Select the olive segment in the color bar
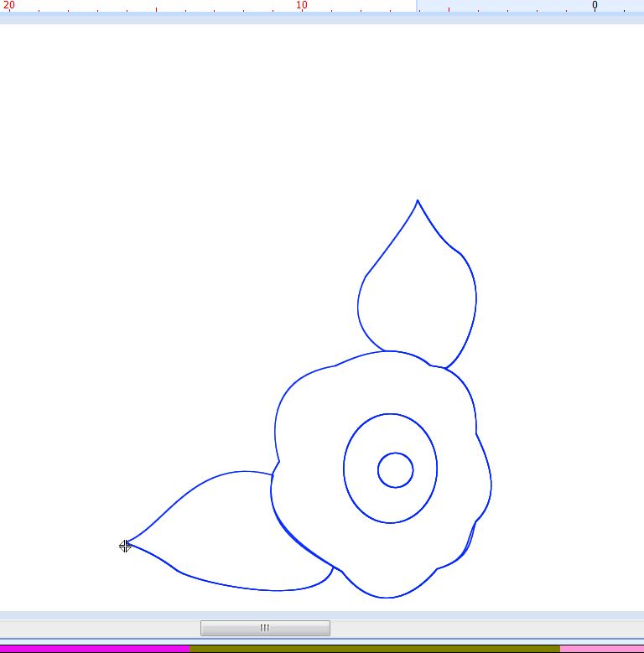 tap(375, 650)
